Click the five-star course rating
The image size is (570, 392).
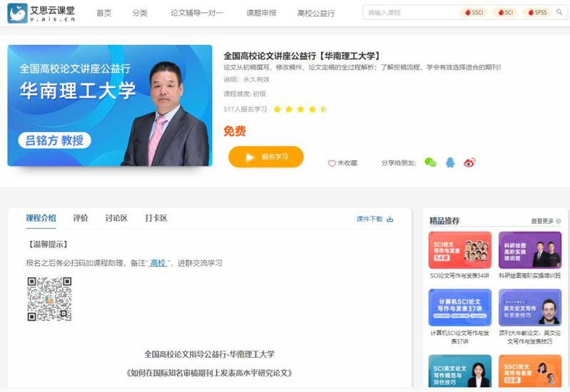pos(300,109)
